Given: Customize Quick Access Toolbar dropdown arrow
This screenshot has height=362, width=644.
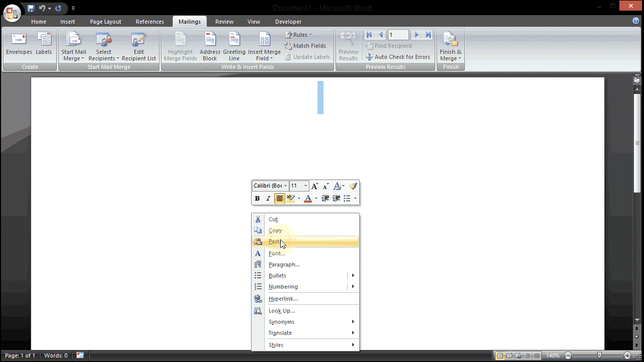Looking at the screenshot, I should pyautogui.click(x=73, y=8).
